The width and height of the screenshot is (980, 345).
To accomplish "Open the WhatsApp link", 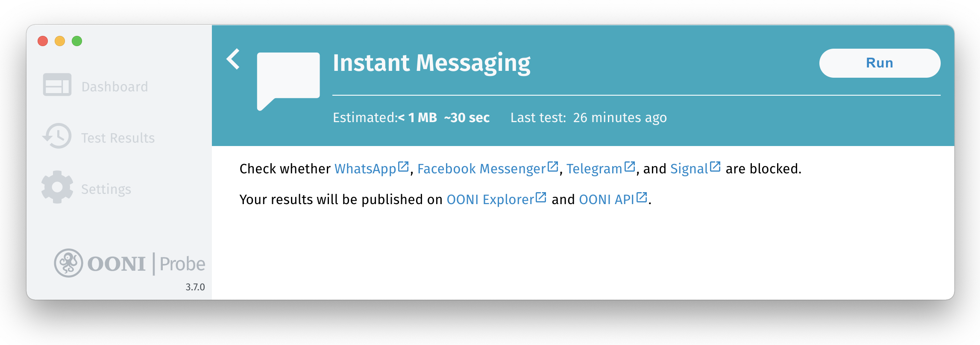I will [365, 169].
